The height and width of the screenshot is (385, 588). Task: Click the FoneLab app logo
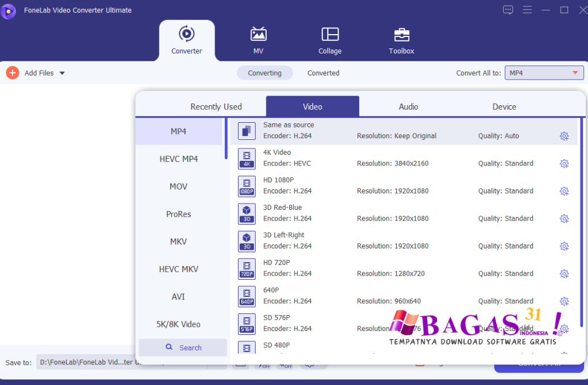[x=8, y=11]
